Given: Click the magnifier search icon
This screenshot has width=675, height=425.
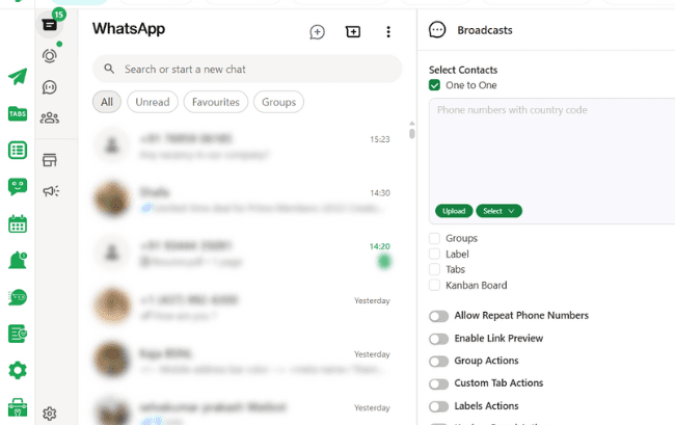Looking at the screenshot, I should point(109,68).
